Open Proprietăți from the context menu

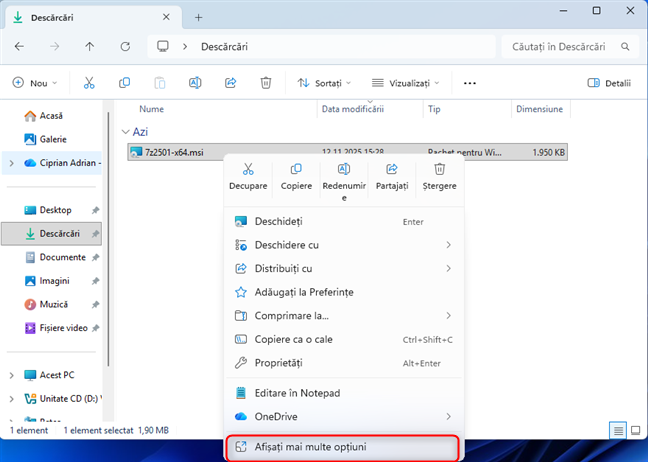(x=343, y=363)
